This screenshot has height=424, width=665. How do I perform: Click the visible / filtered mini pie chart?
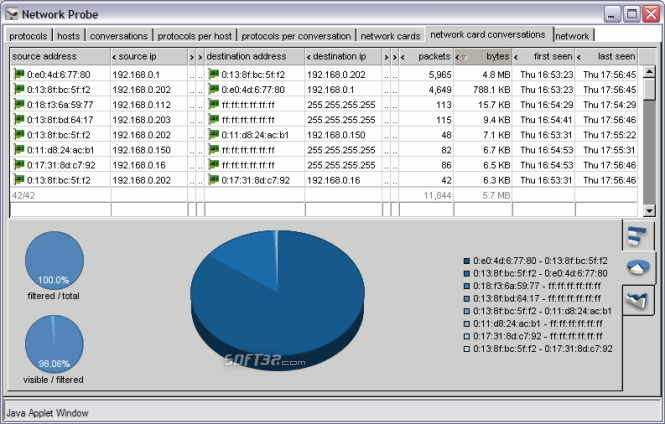point(54,344)
